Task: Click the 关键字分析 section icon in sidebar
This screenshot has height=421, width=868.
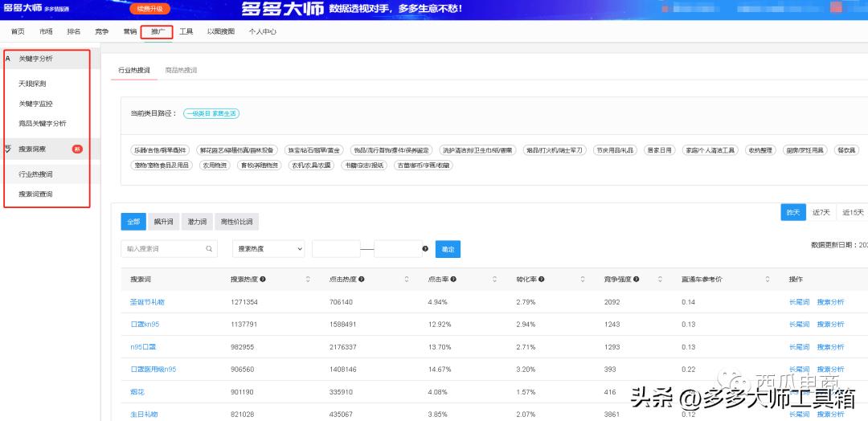Action: 8,59
